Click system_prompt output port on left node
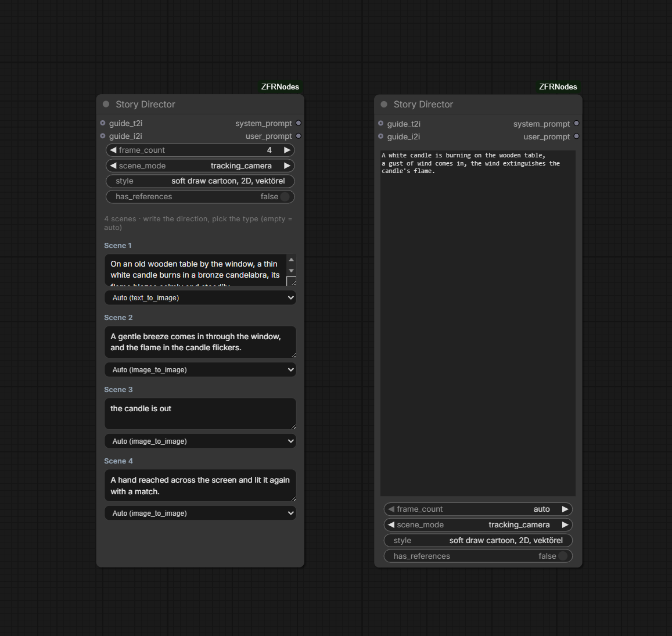Viewport: 672px width, 636px height. pos(299,123)
